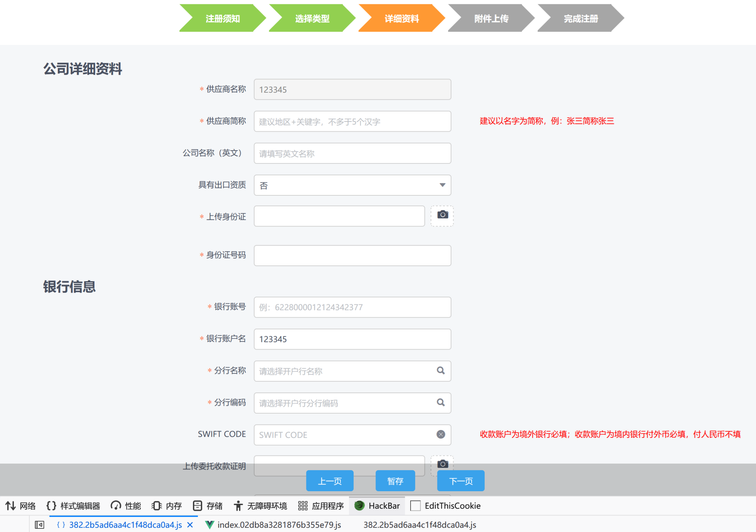756x532 pixels.
Task: Open the 具有出口资质 dropdown
Action: coord(352,185)
